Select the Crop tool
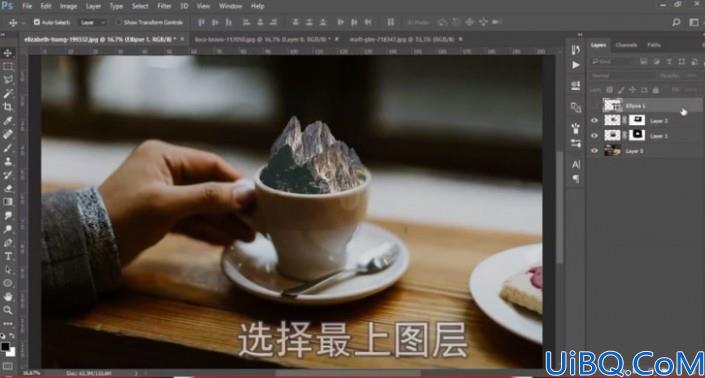Image resolution: width=705 pixels, height=378 pixels. coord(8,107)
